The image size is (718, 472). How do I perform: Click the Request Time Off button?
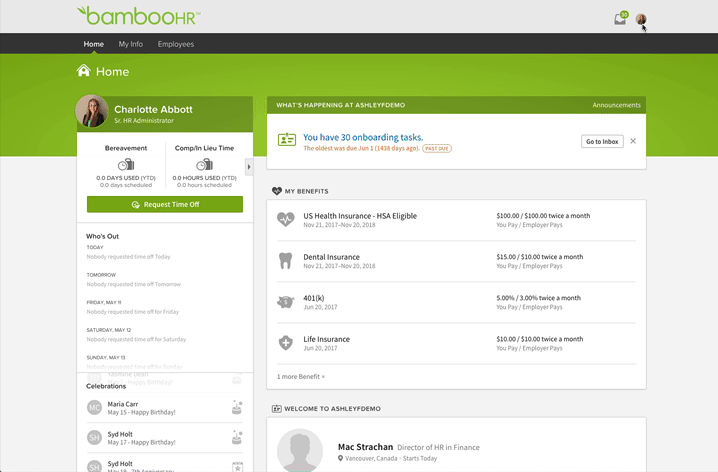(165, 204)
